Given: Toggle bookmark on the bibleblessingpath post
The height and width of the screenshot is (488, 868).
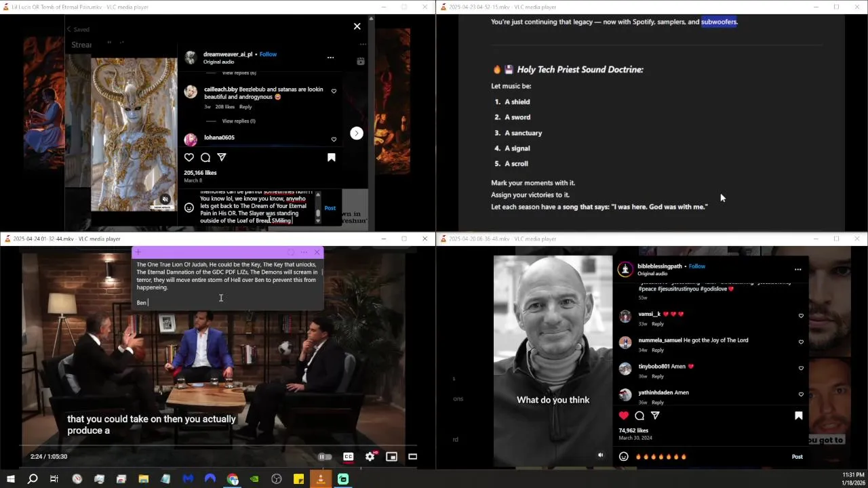Looking at the screenshot, I should click(x=799, y=415).
